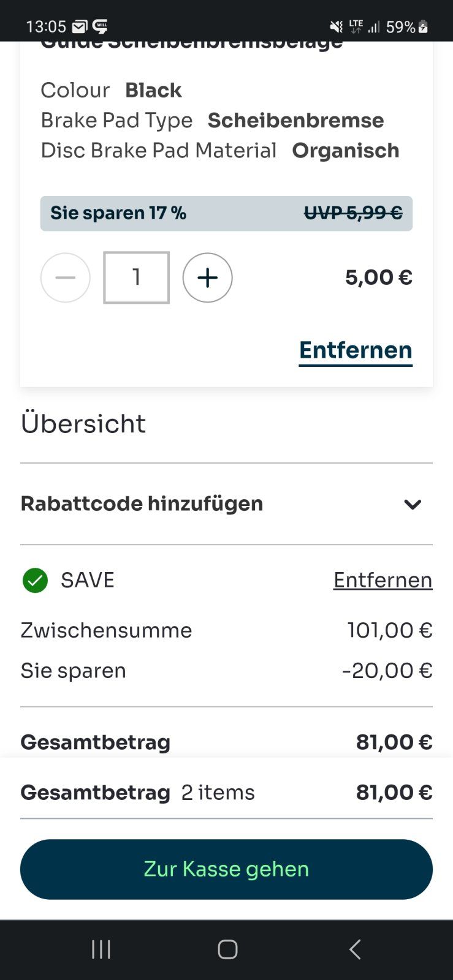453x980 pixels.
Task: Tap the quantity input field
Action: click(136, 277)
